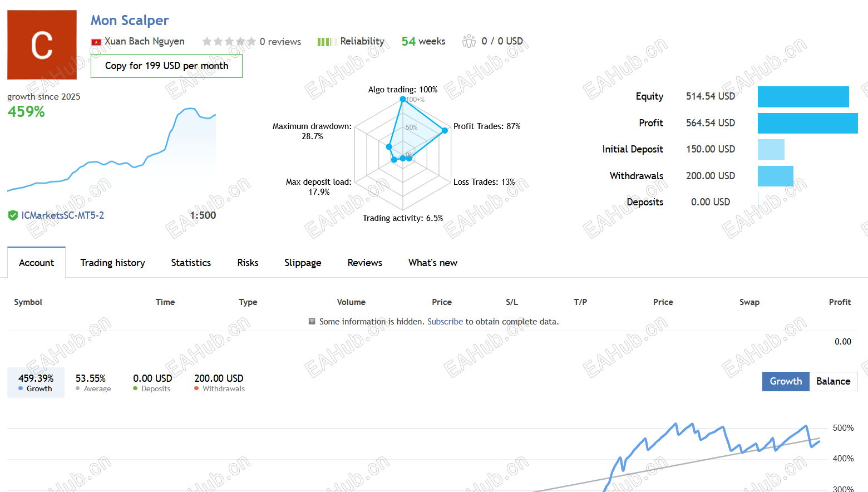Open the ICMarketsSC-MT5-2 broker link
868x492 pixels.
tap(62, 215)
